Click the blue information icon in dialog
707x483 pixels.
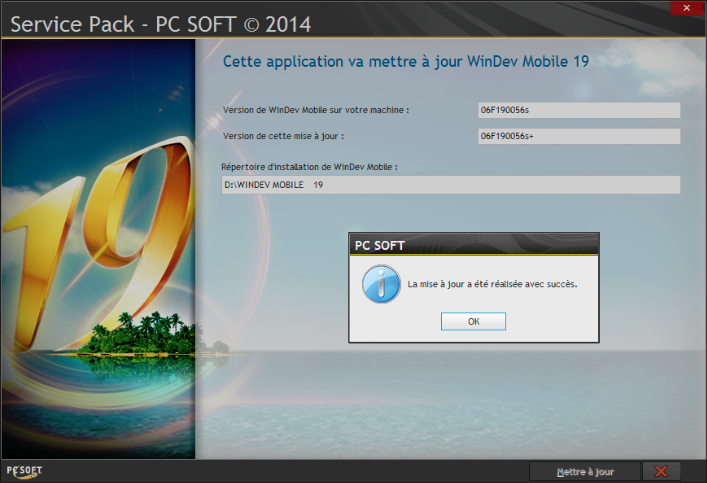pyautogui.click(x=381, y=284)
